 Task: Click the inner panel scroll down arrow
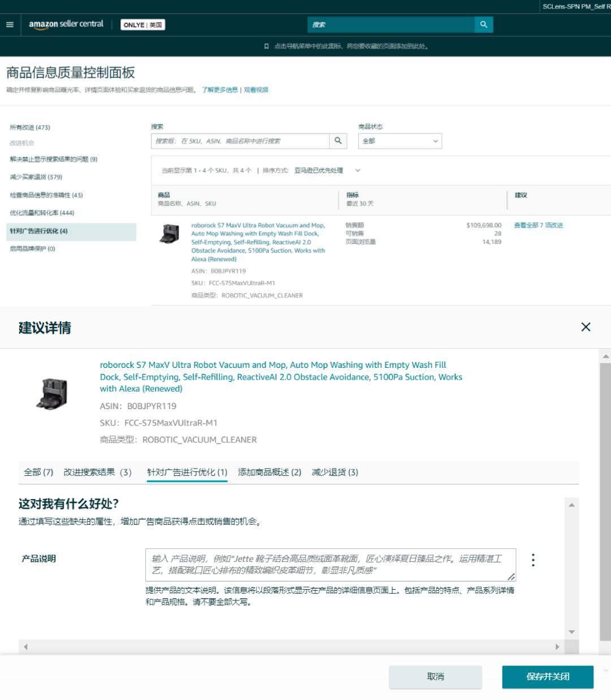tap(571, 632)
